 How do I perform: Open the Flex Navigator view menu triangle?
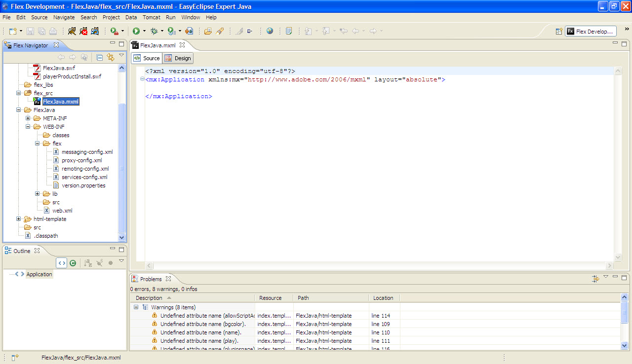click(x=121, y=55)
